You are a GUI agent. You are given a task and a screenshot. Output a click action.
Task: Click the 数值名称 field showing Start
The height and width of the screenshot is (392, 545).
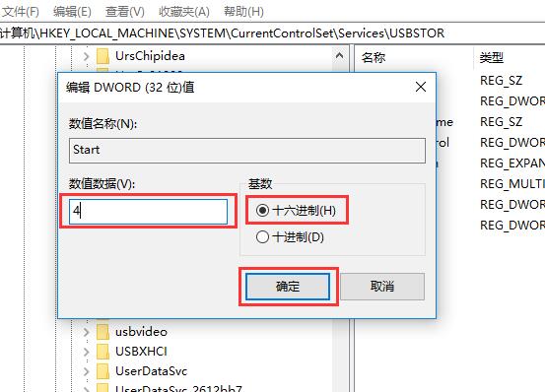247,151
